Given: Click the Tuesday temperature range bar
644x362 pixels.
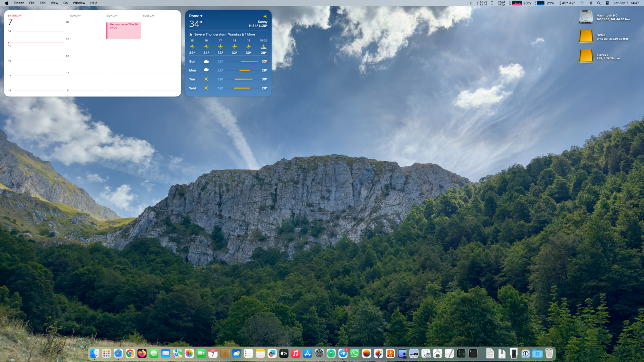Looking at the screenshot, I should coord(243,79).
